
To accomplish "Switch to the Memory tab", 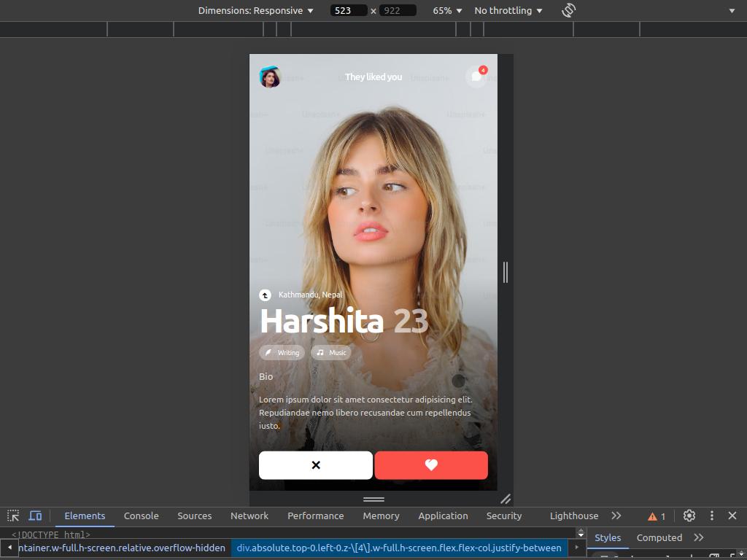I will (x=381, y=516).
